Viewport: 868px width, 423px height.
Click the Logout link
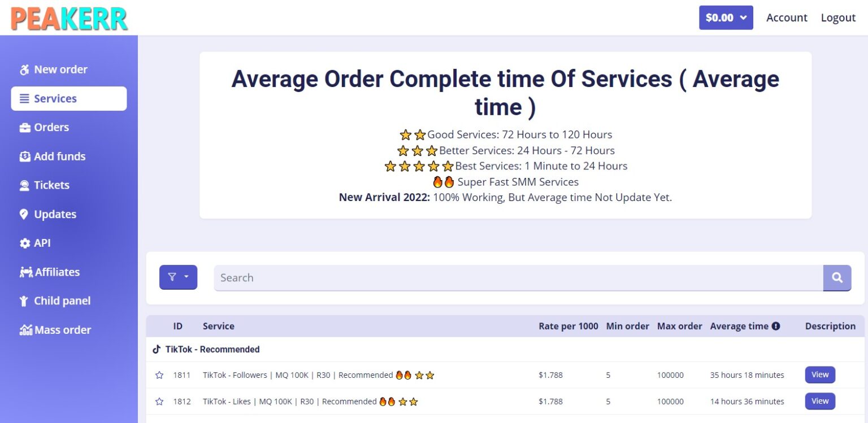coord(837,18)
